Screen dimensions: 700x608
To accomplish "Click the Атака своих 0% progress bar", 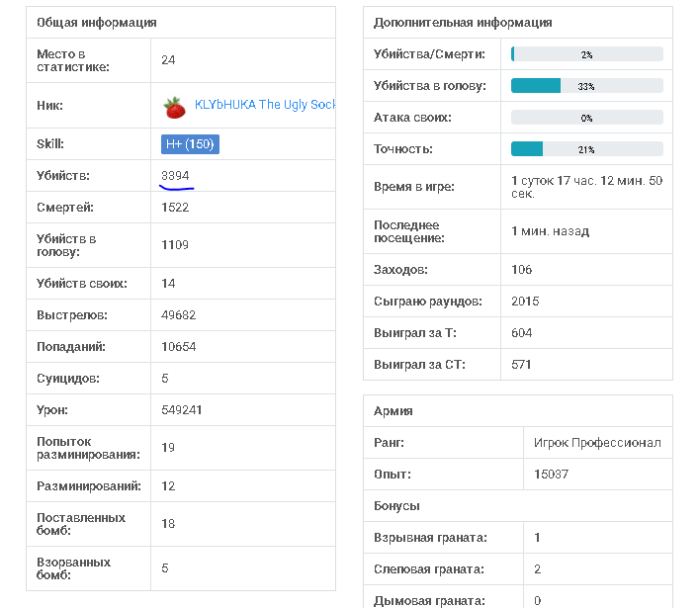I will [x=586, y=118].
